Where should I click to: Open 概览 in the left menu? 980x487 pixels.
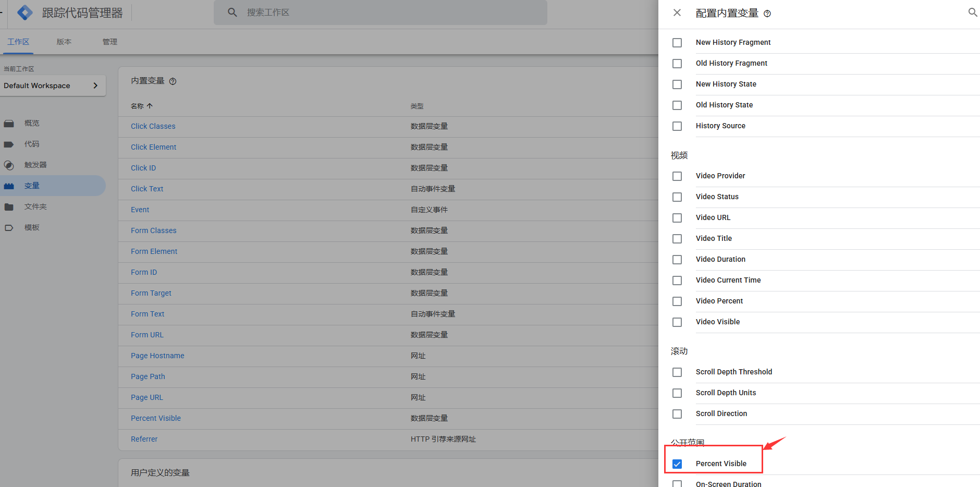[32, 123]
